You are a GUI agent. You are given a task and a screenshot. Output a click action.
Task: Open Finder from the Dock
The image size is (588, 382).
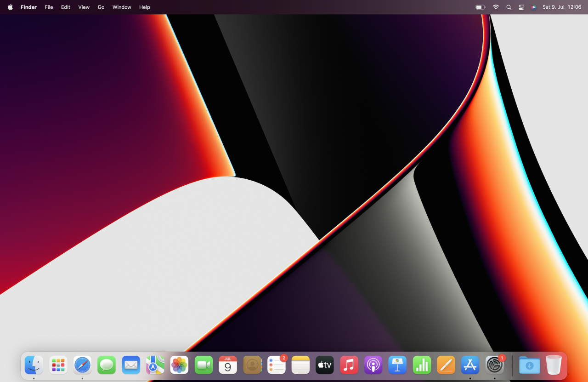(x=34, y=365)
